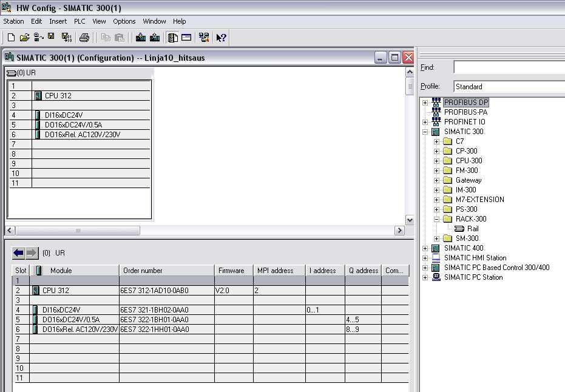Click order number 6ES7 312-1AD10-0AB0 cell
This screenshot has height=392, width=565.
tap(167, 291)
